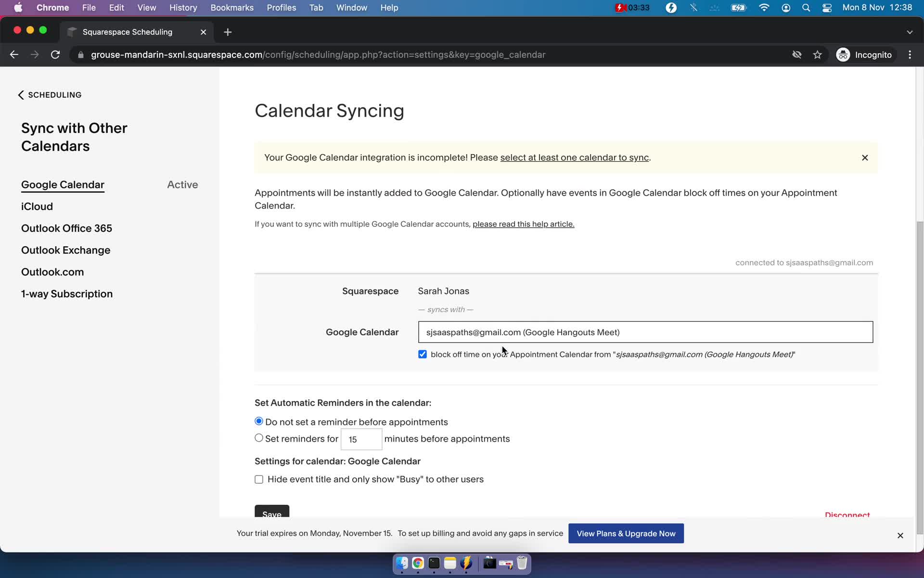Select Set reminders for minutes option
Screen dimensions: 924x578
point(259,438)
